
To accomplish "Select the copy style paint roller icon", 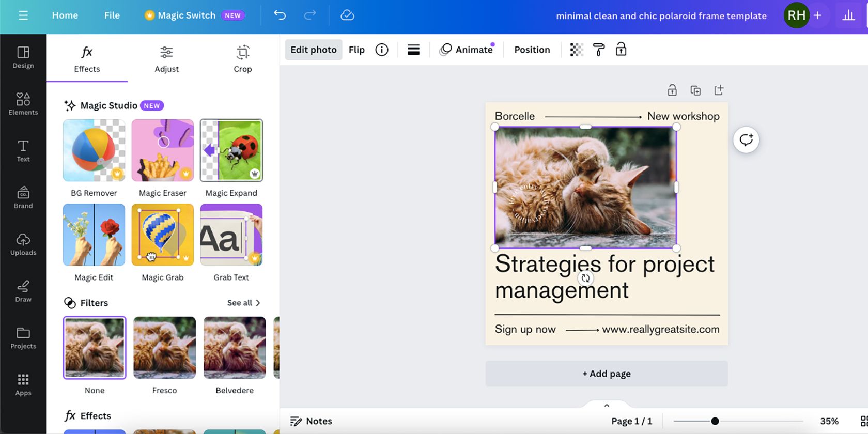I will pyautogui.click(x=598, y=50).
